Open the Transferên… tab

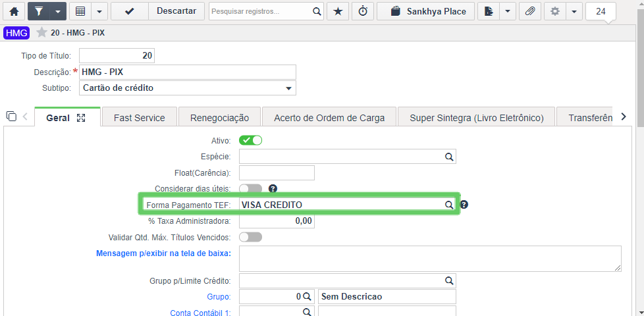585,118
